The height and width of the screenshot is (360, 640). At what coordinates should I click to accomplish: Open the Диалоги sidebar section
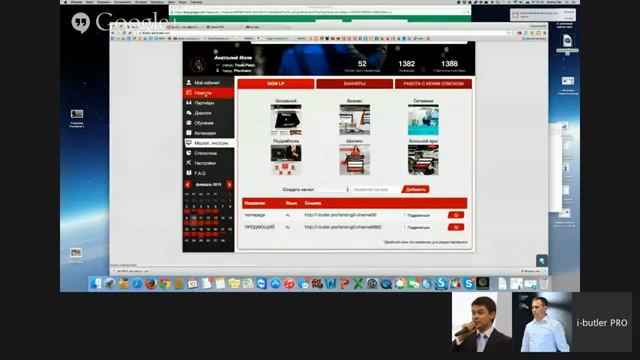point(208,113)
